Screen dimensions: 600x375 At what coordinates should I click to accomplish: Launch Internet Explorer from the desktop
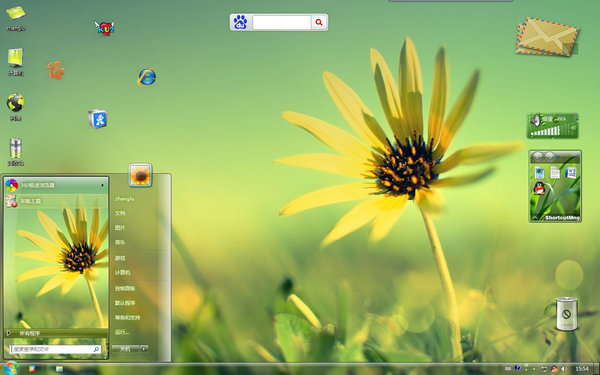tap(147, 77)
